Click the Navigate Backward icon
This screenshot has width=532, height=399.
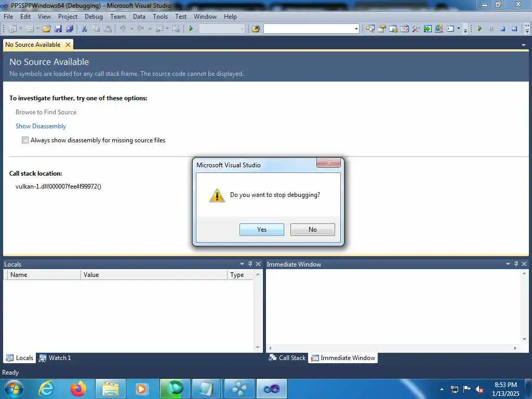[x=159, y=29]
